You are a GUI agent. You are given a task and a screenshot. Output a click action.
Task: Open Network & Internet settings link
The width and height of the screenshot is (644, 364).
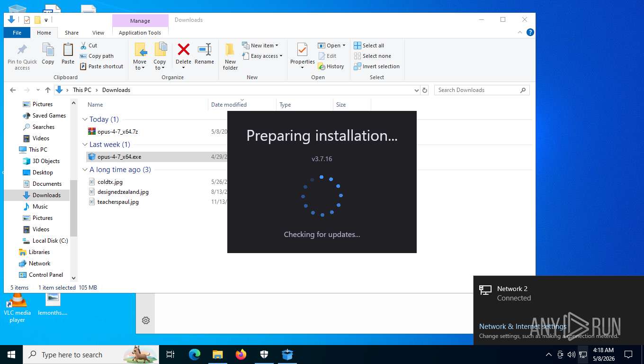522,327
